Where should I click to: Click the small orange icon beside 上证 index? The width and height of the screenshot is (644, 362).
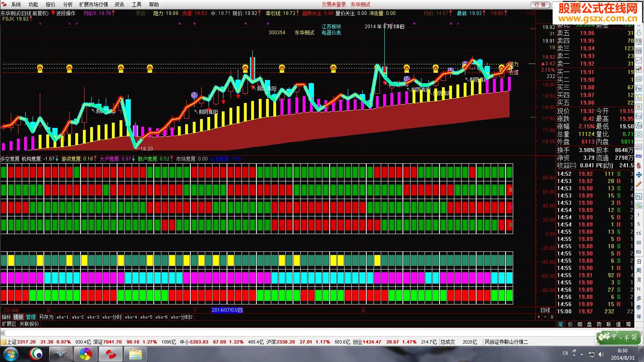click(x=4, y=342)
